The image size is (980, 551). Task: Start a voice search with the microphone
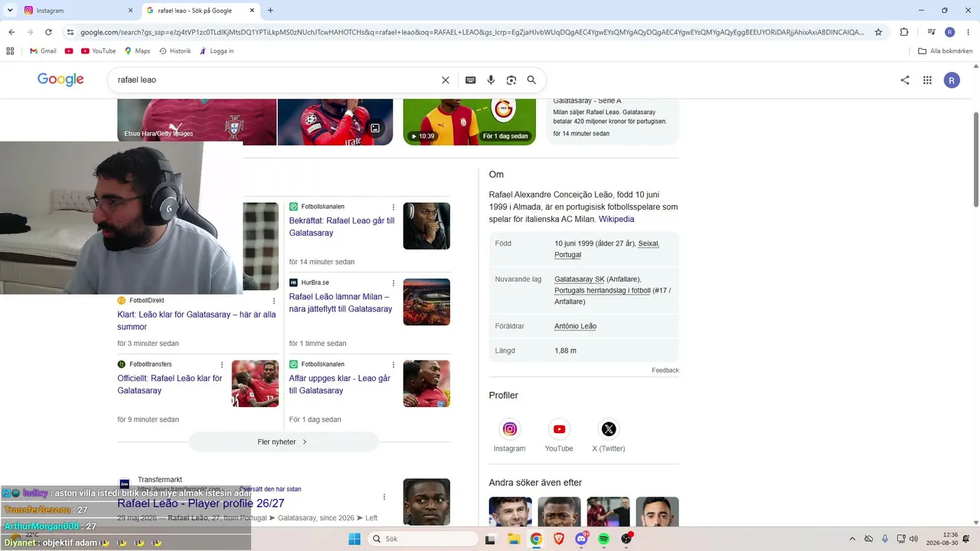491,80
